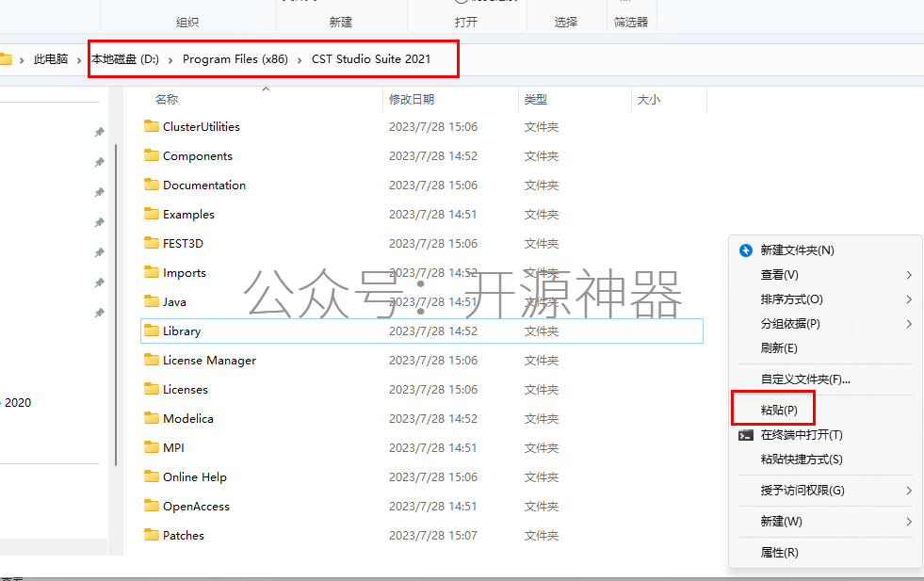This screenshot has width=924, height=581.
Task: Choose 粘贴快捷方式(S) from the menu
Action: 826,459
